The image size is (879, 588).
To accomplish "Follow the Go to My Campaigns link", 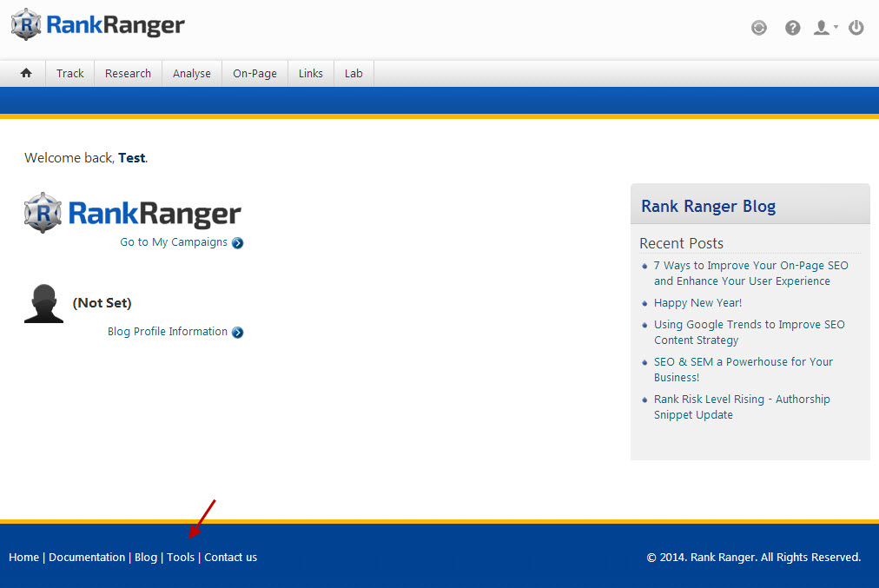I will click(174, 242).
